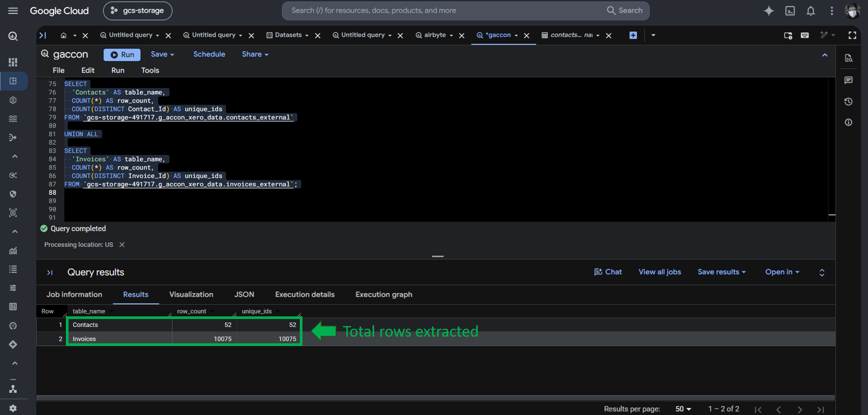The height and width of the screenshot is (415, 868).
Task: Collapse the explorer pane arrow icon
Action: coord(43,35)
